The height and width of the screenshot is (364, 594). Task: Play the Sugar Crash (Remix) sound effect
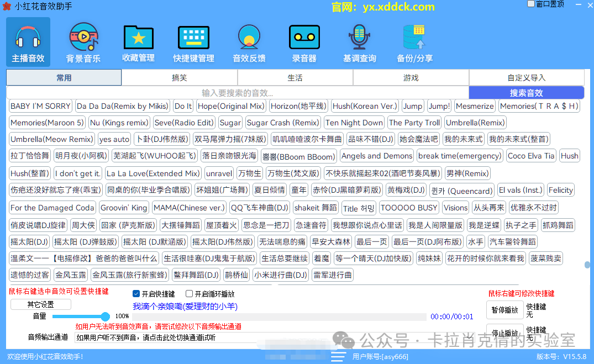coord(283,123)
